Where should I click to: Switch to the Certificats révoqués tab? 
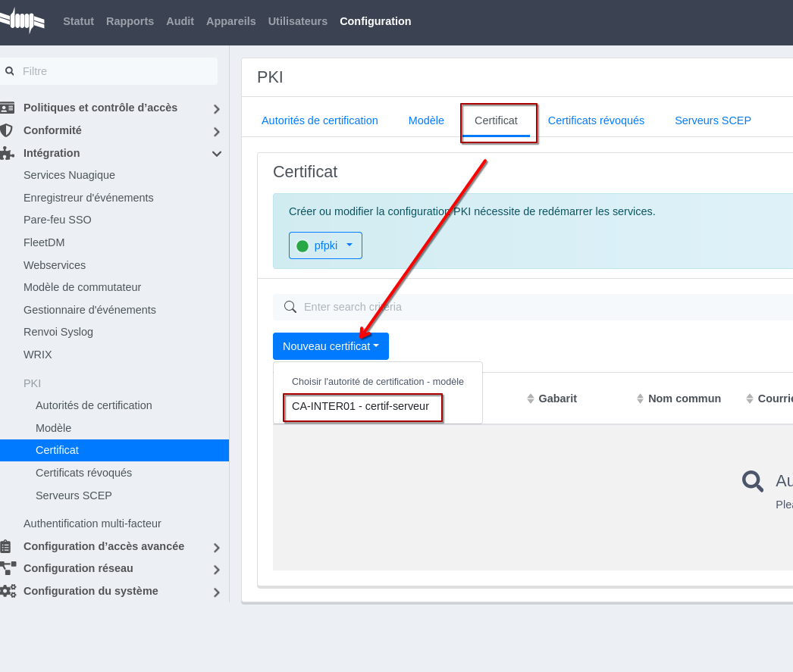(596, 120)
